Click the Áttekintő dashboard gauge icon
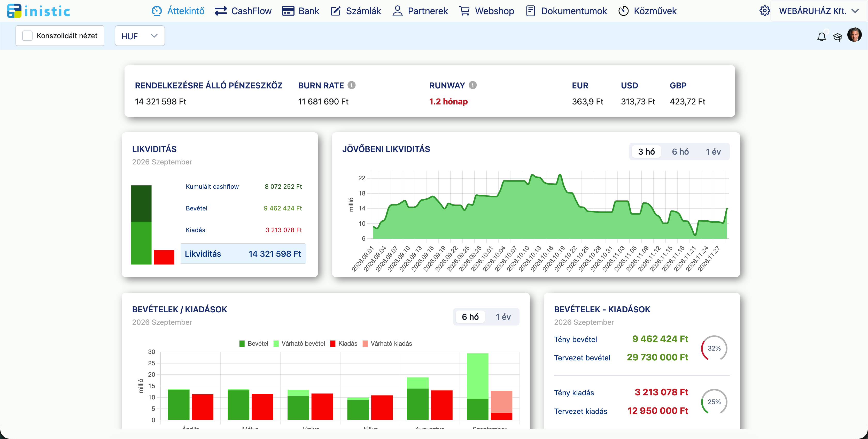The image size is (868, 439). pyautogui.click(x=157, y=11)
